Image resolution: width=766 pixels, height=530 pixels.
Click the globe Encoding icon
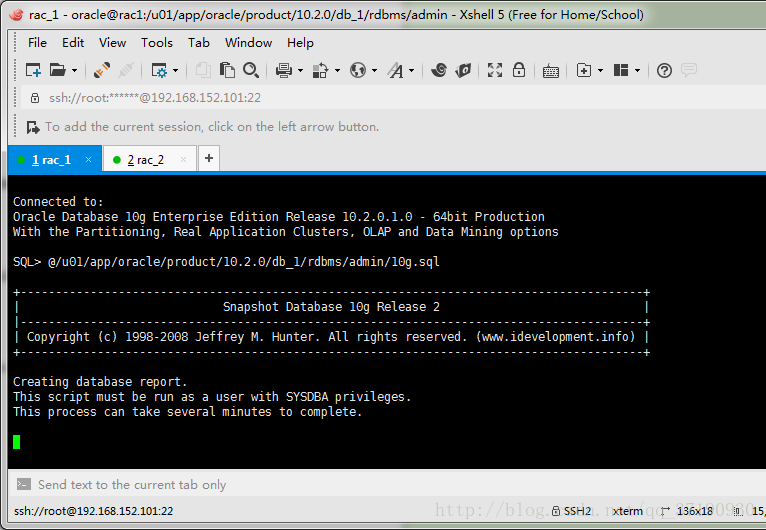point(358,70)
